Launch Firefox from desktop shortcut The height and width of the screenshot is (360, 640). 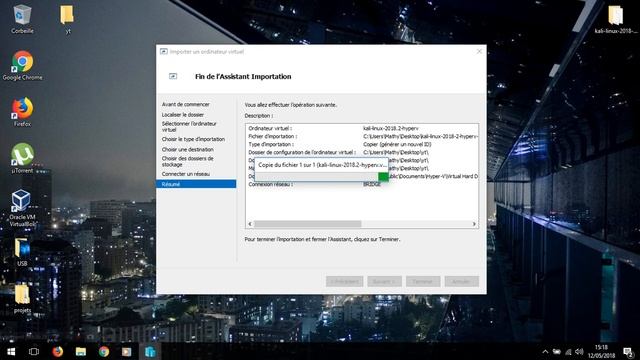22,112
